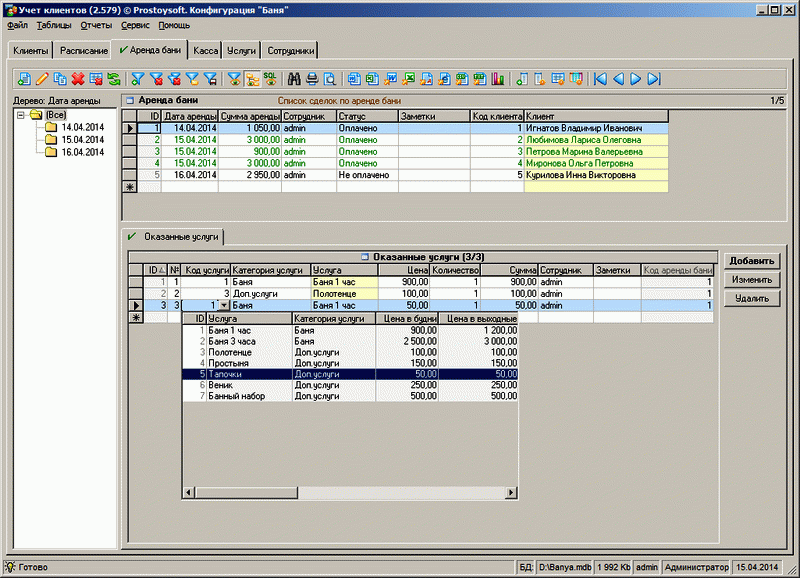Click the green refresh arrows icon
This screenshot has width=800, height=578.
tap(112, 78)
